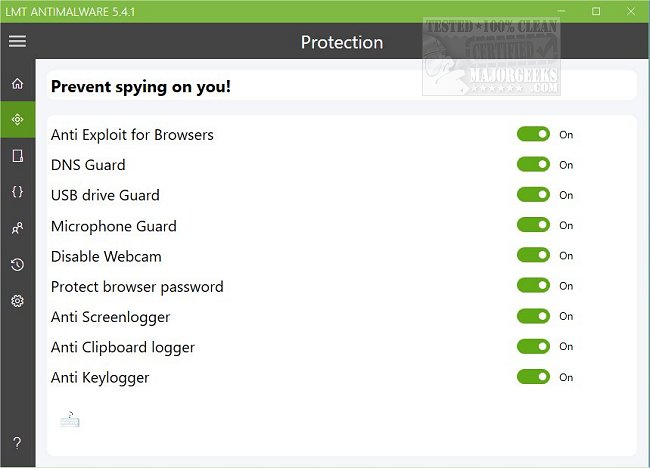Click the small keyboard icon below Anti Keylogger
The image size is (650, 468).
pyautogui.click(x=69, y=419)
